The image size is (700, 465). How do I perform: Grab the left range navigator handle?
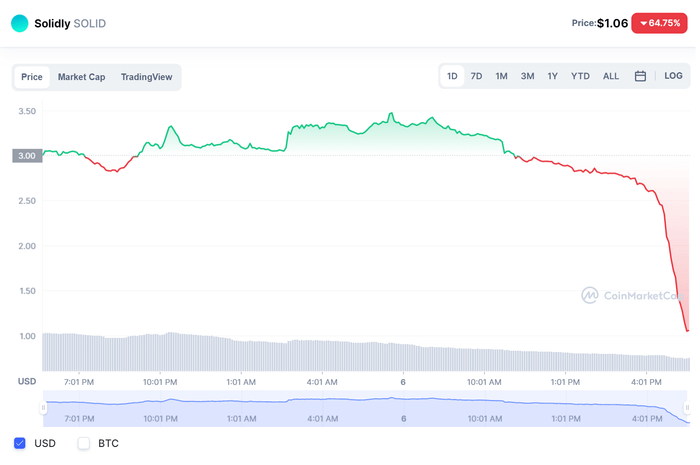pos(43,407)
